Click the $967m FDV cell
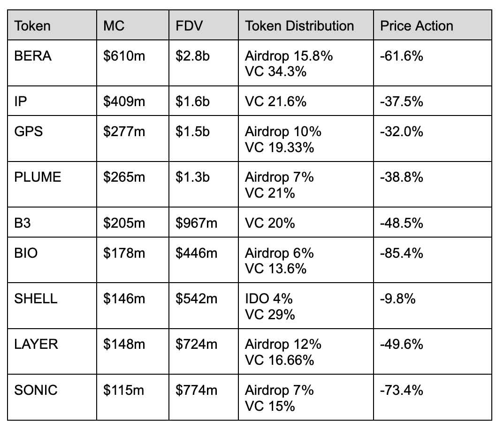 196,223
